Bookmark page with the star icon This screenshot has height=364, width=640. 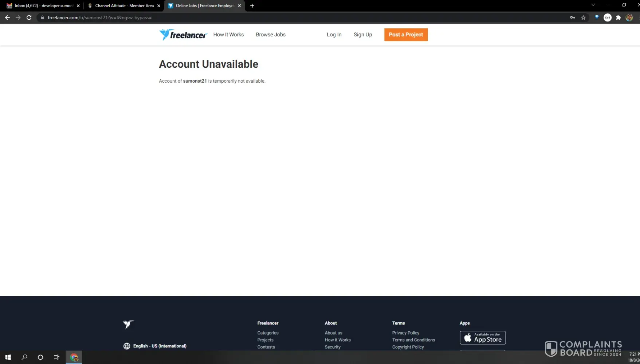click(x=583, y=17)
